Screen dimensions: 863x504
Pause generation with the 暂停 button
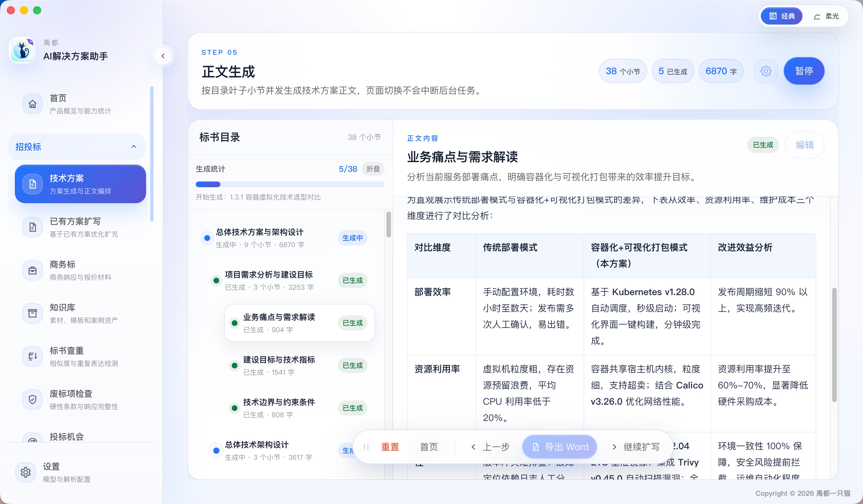coord(804,71)
